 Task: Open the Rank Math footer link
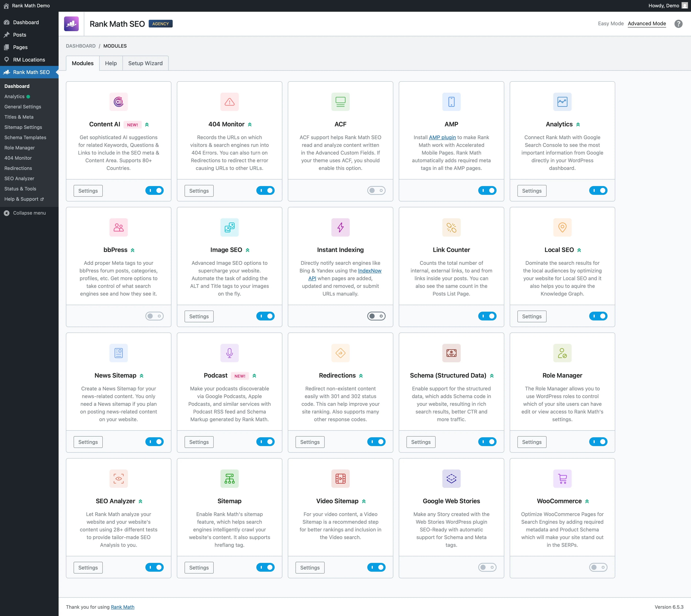point(122,607)
